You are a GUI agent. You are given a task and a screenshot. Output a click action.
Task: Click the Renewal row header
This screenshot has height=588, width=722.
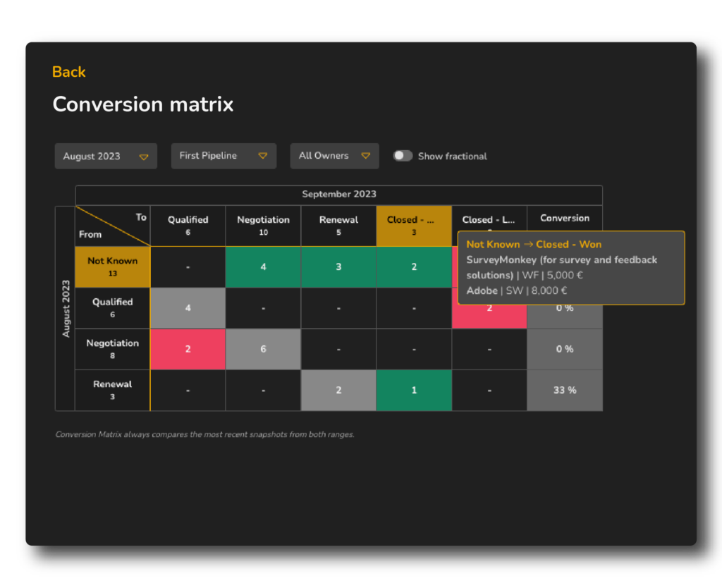click(113, 390)
